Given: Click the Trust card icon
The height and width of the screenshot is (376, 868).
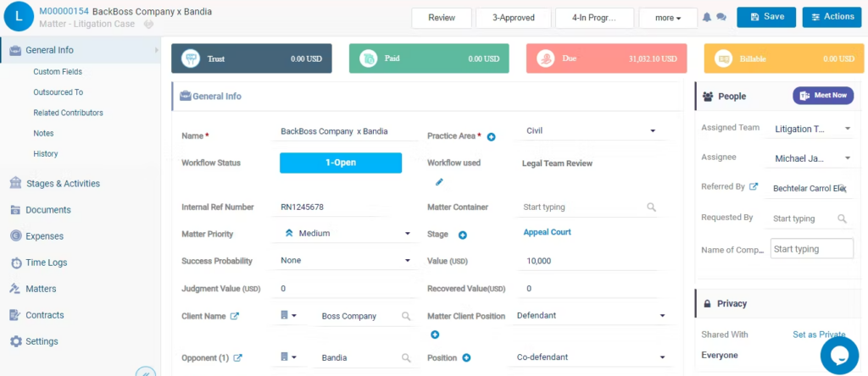Looking at the screenshot, I should tap(192, 58).
